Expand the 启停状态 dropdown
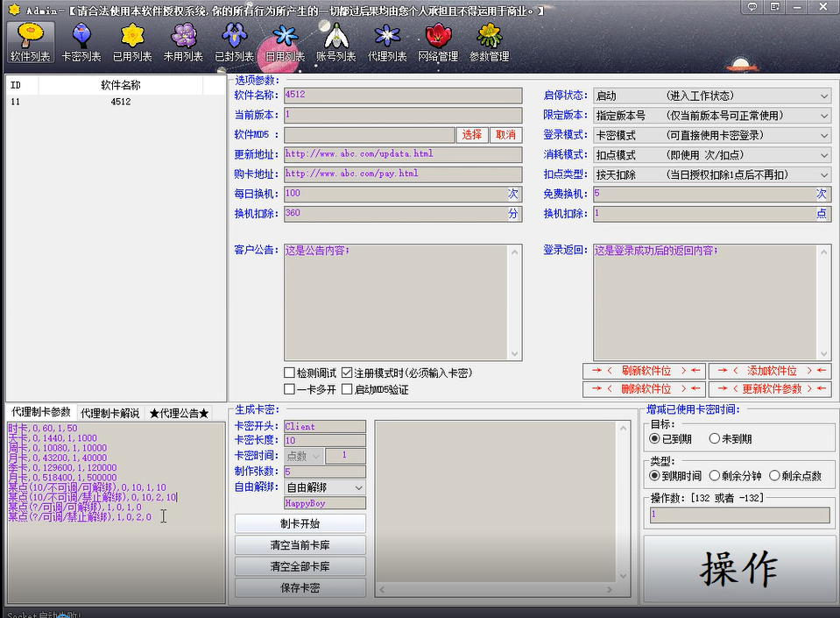 (711, 96)
